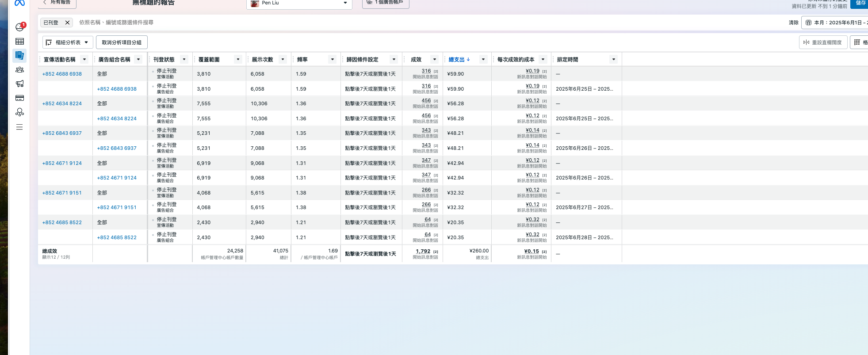Viewport: 868px width, 355px height.
Task: Open the megaphone advertising settings icon
Action: tap(19, 84)
